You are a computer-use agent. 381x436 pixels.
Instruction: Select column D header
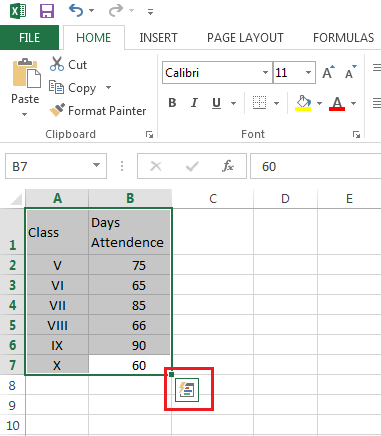pos(285,199)
